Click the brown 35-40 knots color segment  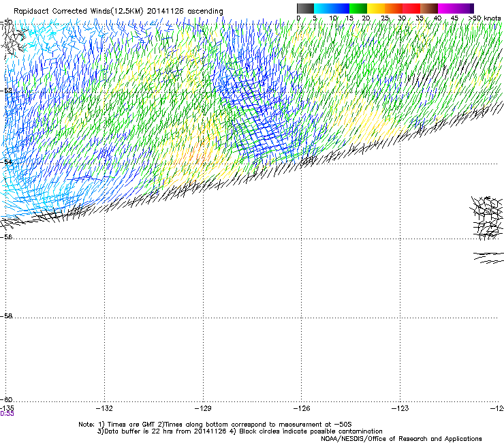[429, 8]
